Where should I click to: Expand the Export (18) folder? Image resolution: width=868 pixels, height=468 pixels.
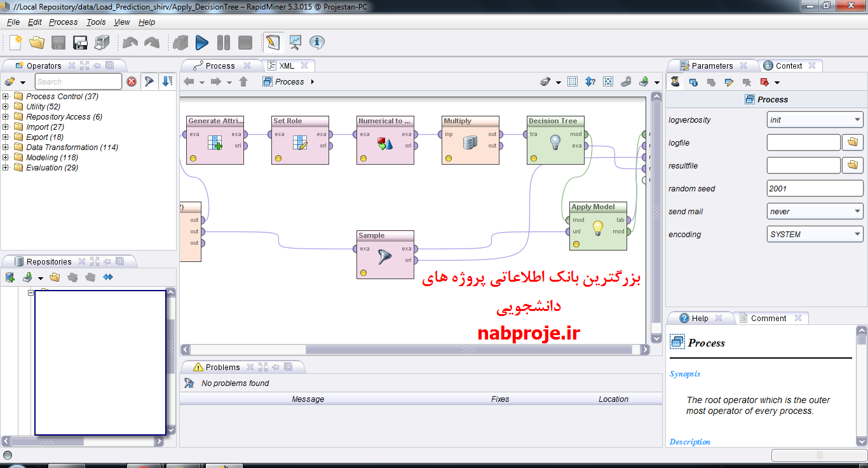[x=6, y=137]
